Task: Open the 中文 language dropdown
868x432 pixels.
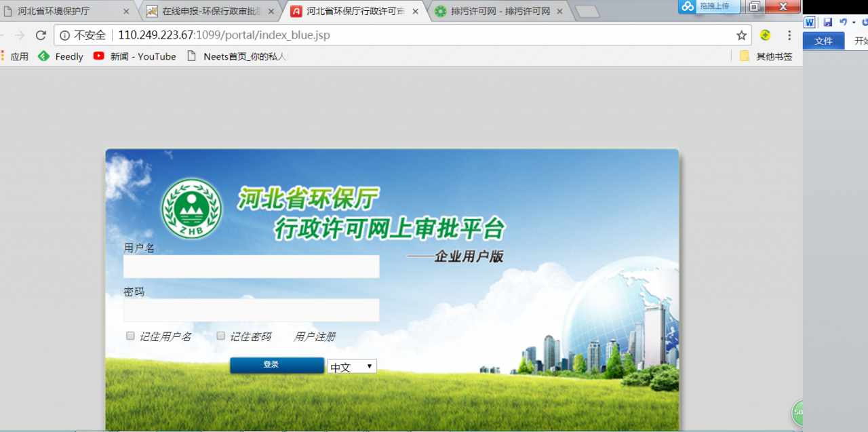Action: [x=351, y=366]
